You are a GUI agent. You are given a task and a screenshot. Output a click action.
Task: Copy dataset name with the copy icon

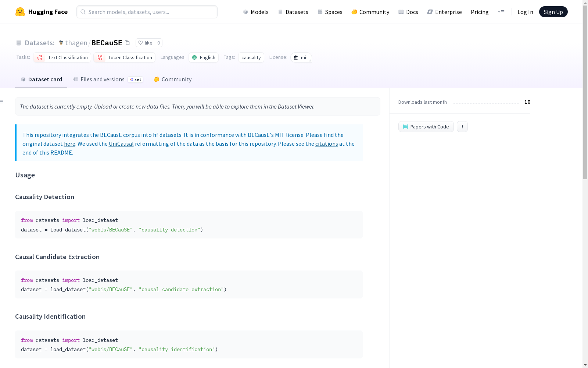(127, 43)
